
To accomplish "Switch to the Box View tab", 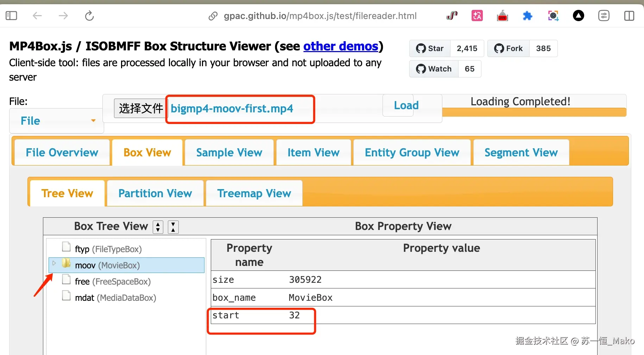I will [x=147, y=152].
